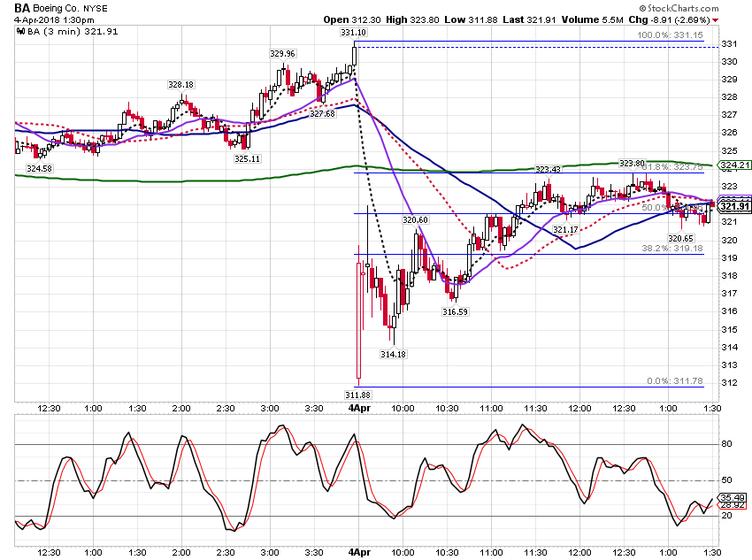Click the 100.0%: 331.15 Fibonacci label
Screen dimensions: 752x560
coord(670,35)
